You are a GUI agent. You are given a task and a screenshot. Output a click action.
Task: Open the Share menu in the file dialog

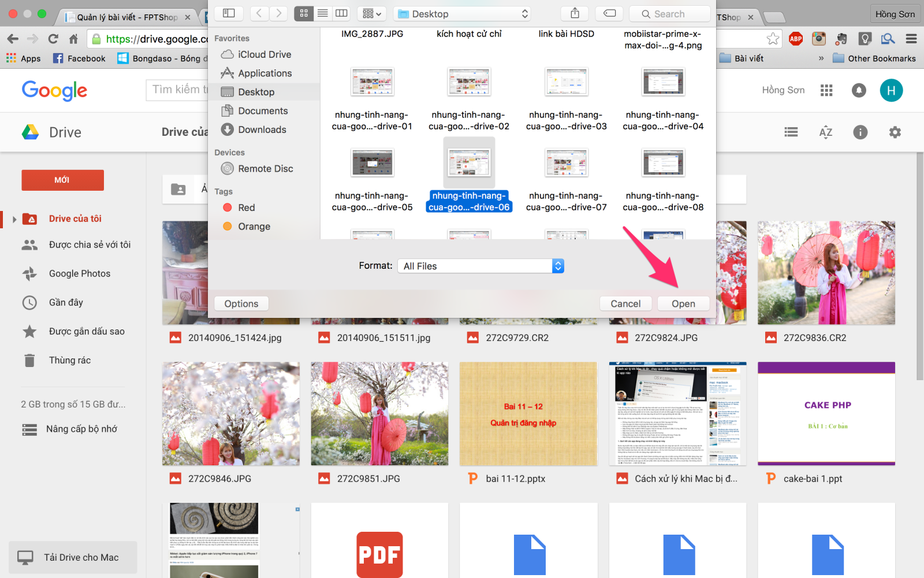[575, 13]
